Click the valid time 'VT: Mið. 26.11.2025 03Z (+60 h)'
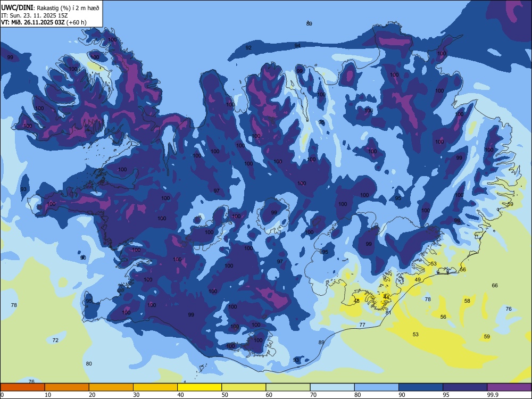The height and width of the screenshot is (399, 532). tap(44, 22)
